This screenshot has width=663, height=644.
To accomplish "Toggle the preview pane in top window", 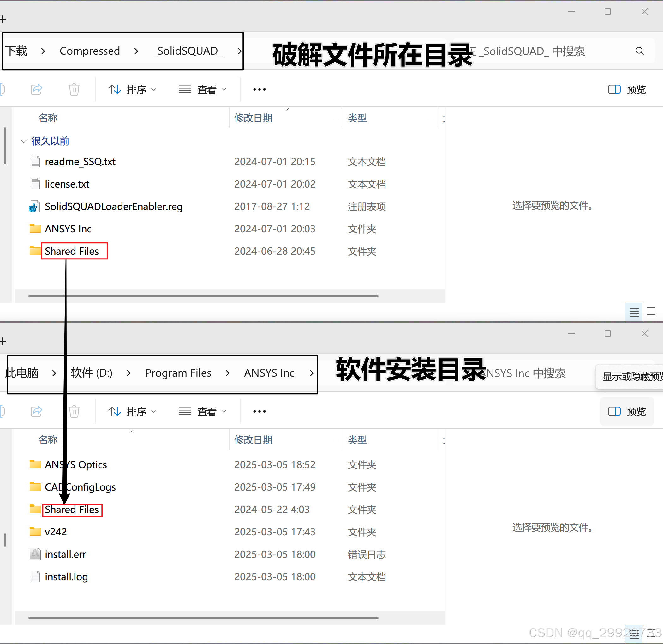I will 626,90.
